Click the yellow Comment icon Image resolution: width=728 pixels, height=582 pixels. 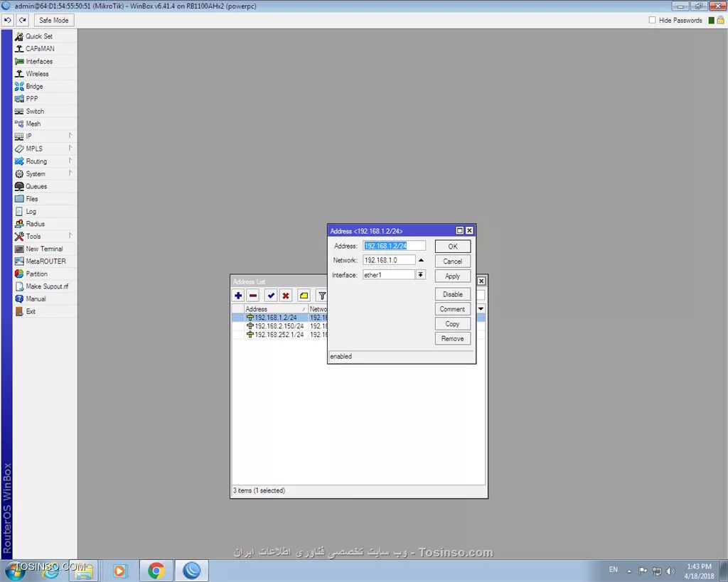click(304, 296)
